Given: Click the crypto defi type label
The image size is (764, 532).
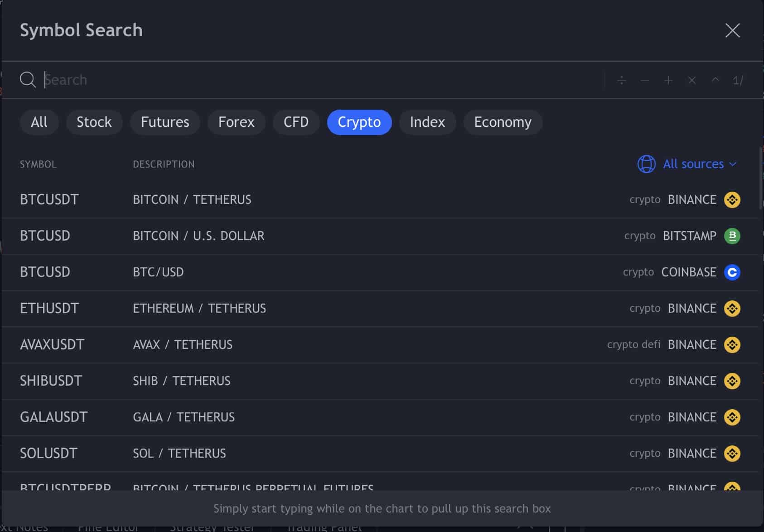Looking at the screenshot, I should pos(633,345).
